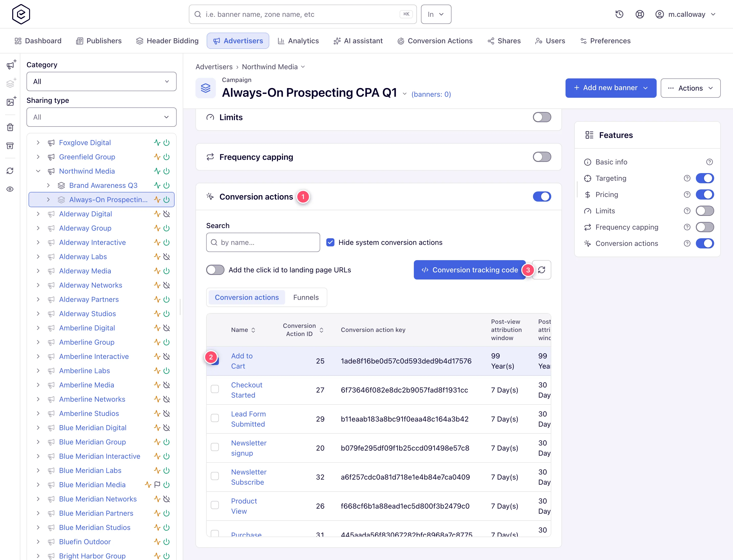The width and height of the screenshot is (733, 560).
Task: Open the Category dropdown
Action: click(101, 81)
